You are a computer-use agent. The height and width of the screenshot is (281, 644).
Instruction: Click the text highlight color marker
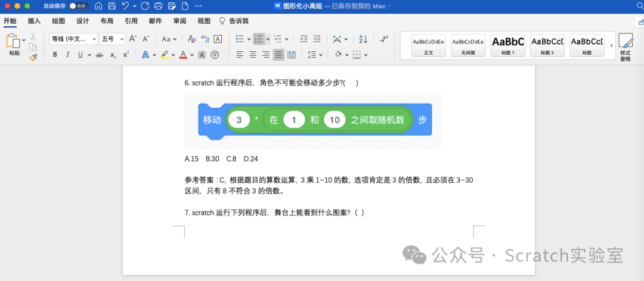click(x=165, y=55)
